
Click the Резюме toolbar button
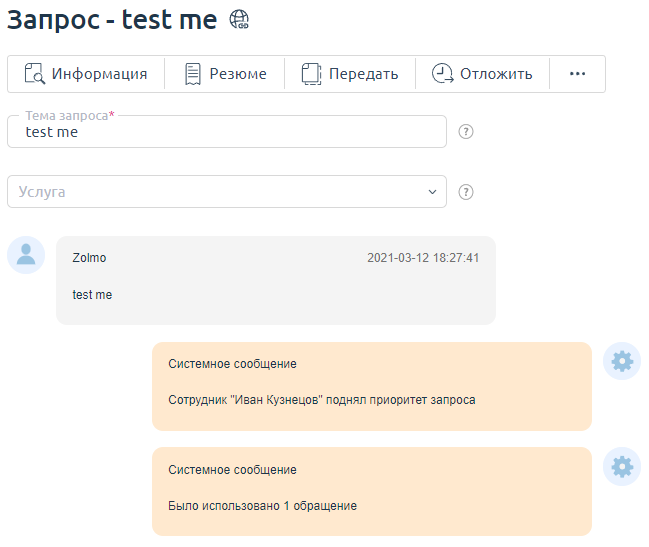click(x=225, y=74)
